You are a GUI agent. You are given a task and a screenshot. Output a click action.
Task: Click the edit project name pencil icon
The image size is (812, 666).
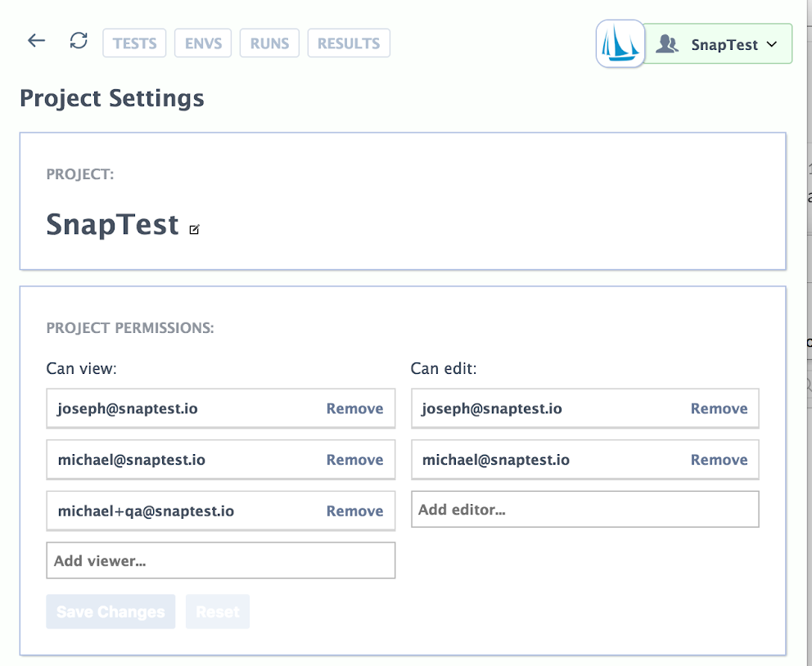pyautogui.click(x=195, y=230)
